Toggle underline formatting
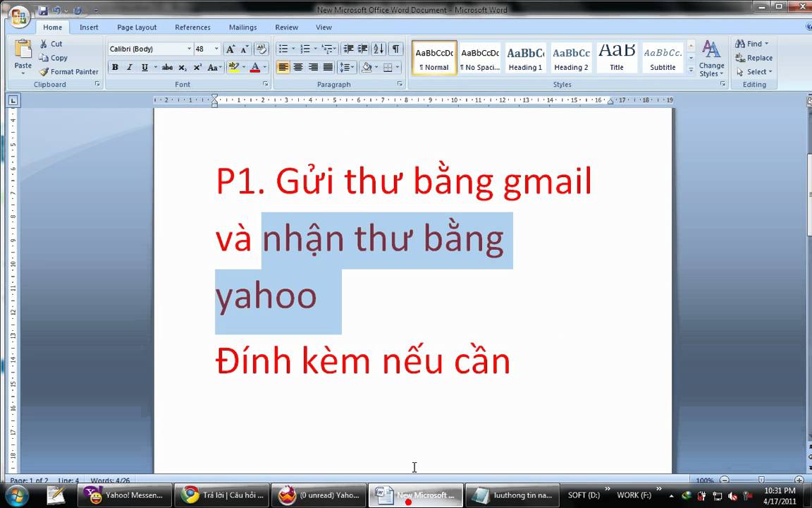The height and width of the screenshot is (508, 812). (x=144, y=68)
